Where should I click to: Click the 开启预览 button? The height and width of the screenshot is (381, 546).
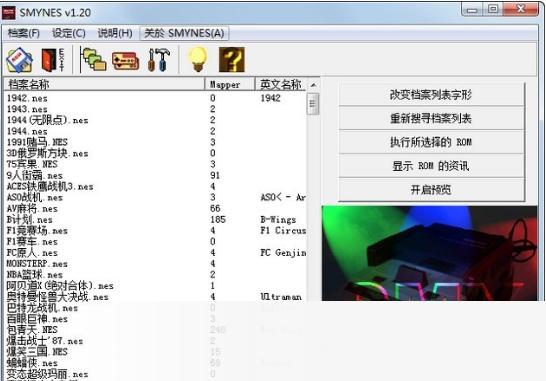(431, 190)
